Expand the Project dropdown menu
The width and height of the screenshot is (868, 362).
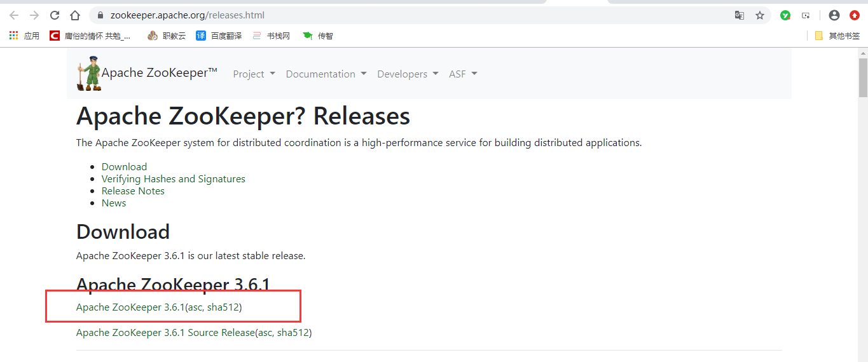tap(254, 74)
